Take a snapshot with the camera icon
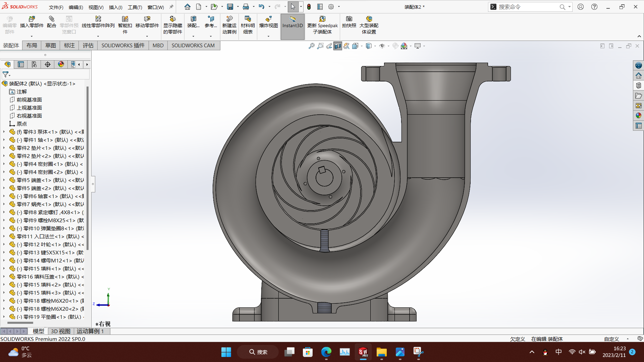Screen dimensions: 644x362 [x=349, y=22]
